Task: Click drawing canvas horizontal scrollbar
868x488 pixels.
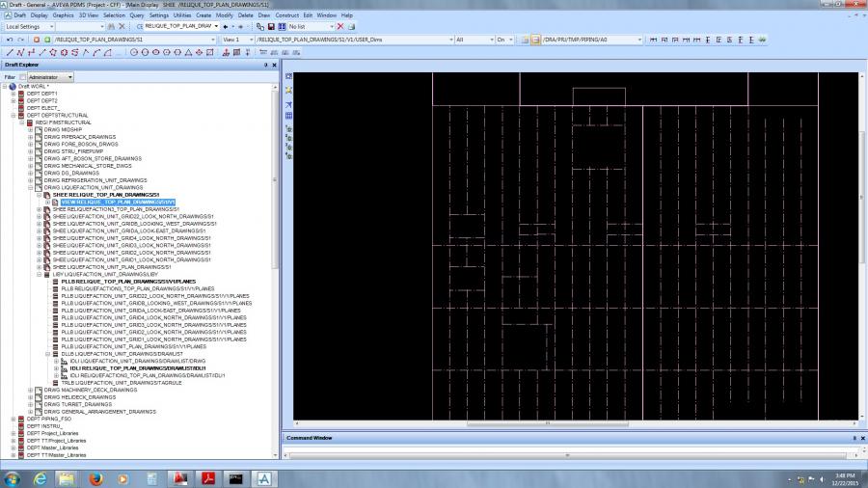Action: [x=548, y=423]
